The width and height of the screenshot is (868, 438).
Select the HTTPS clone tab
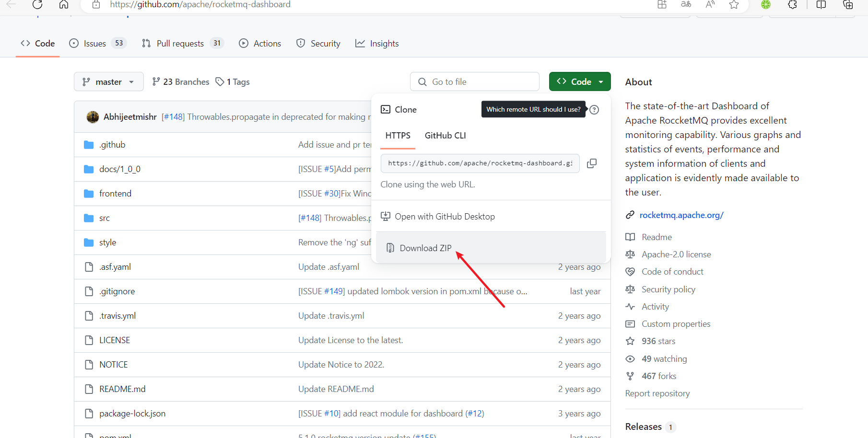[x=398, y=136]
